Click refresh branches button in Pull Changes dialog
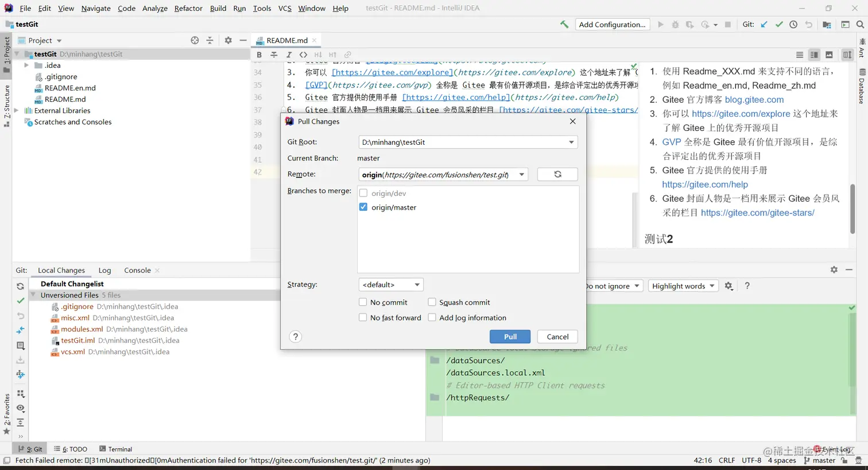This screenshot has height=470, width=868. pyautogui.click(x=557, y=174)
